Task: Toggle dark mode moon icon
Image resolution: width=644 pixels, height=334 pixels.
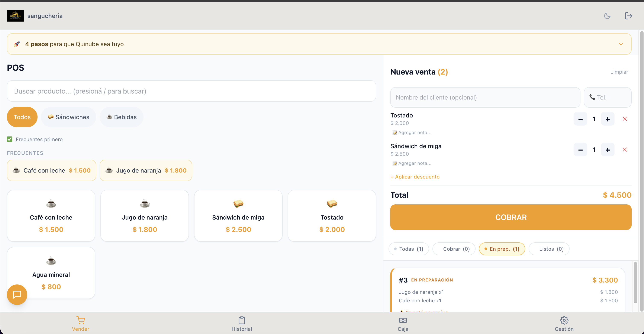Action: point(607,16)
